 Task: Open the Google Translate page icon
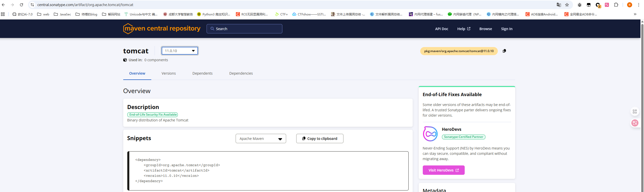click(559, 5)
